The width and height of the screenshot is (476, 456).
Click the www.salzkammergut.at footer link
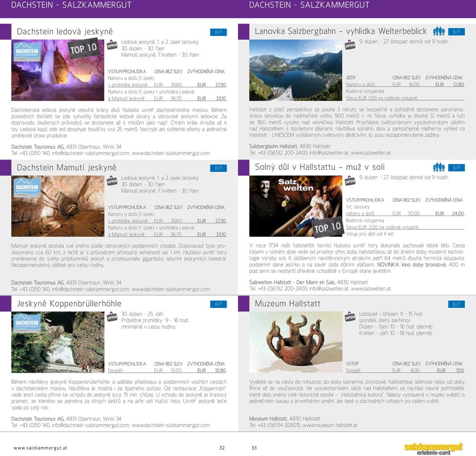pos(40,448)
